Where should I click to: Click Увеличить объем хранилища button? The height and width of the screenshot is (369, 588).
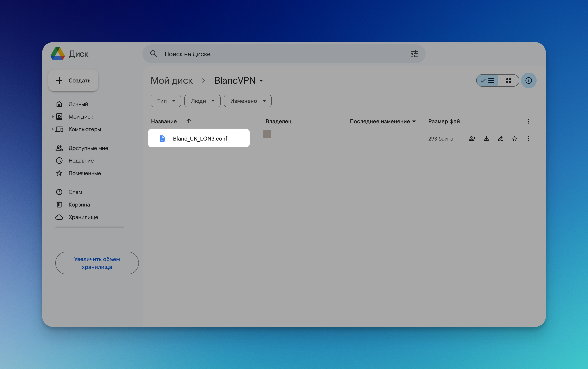click(97, 263)
